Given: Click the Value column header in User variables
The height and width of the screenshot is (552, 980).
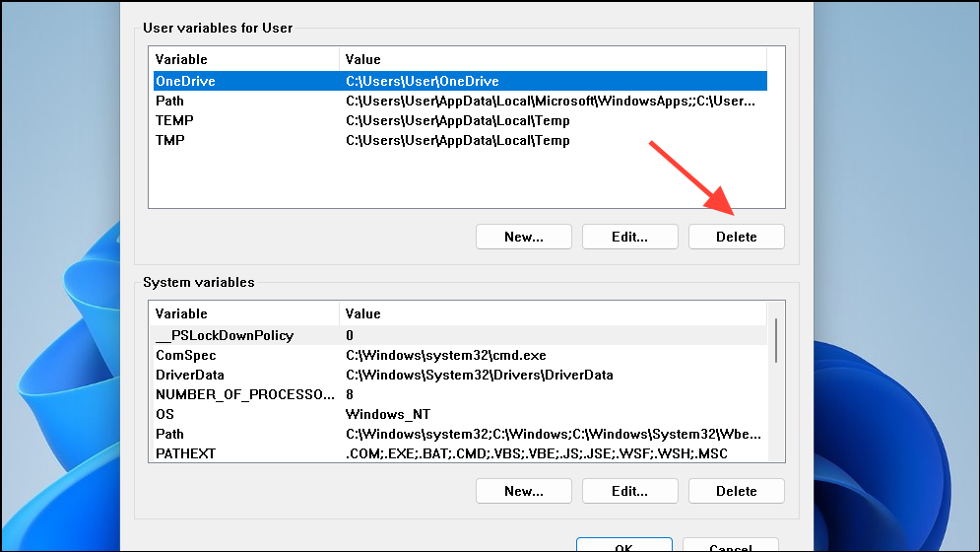Looking at the screenshot, I should coord(554,59).
